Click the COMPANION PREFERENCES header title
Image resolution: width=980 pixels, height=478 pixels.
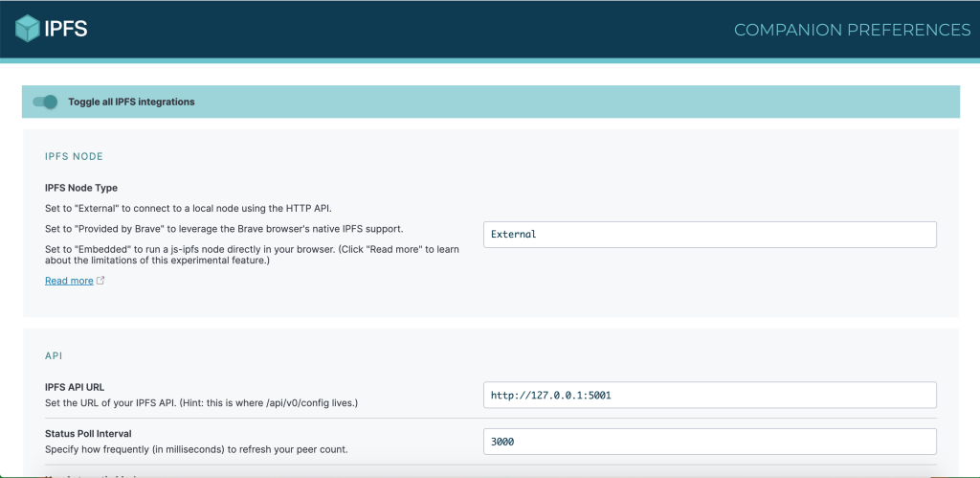(x=852, y=30)
